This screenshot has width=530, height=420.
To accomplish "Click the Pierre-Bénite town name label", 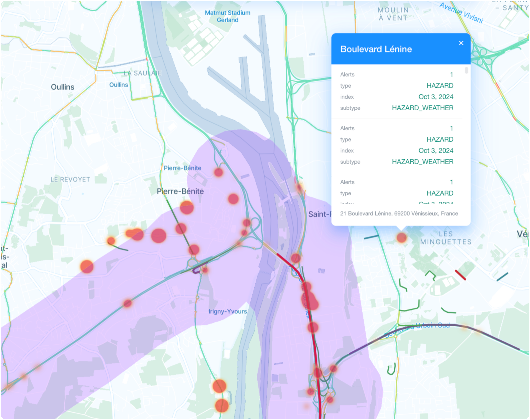I will point(180,191).
